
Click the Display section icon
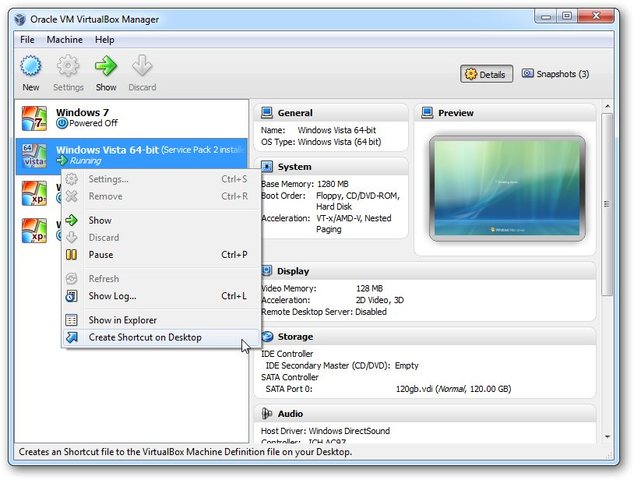267,271
